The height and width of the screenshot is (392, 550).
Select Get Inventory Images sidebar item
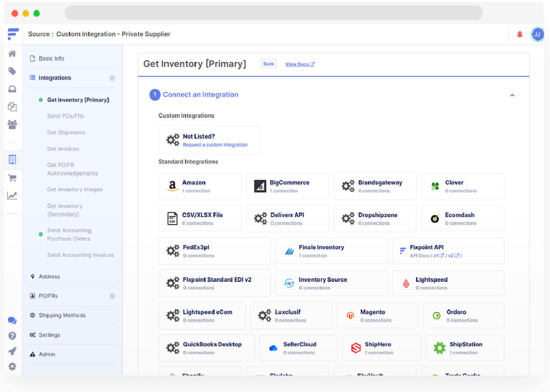point(75,190)
